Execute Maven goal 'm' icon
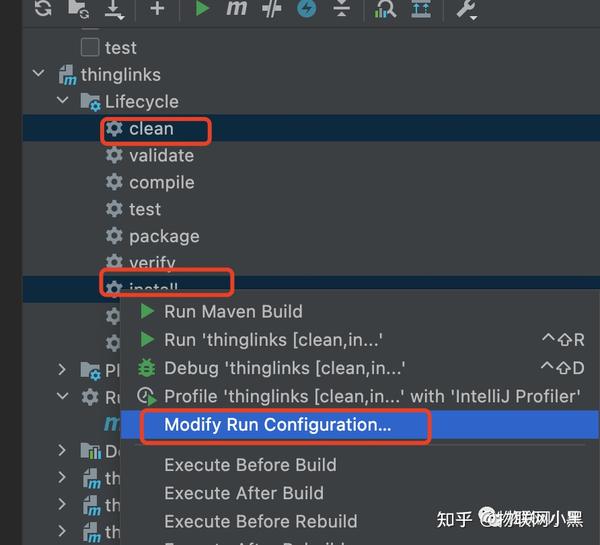 coord(236,8)
